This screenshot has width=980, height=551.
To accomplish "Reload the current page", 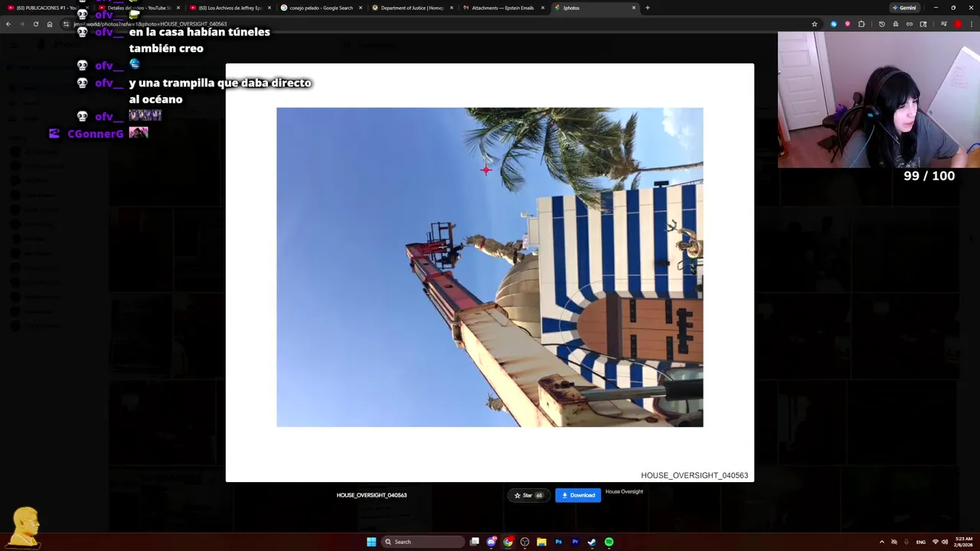I will pyautogui.click(x=36, y=24).
